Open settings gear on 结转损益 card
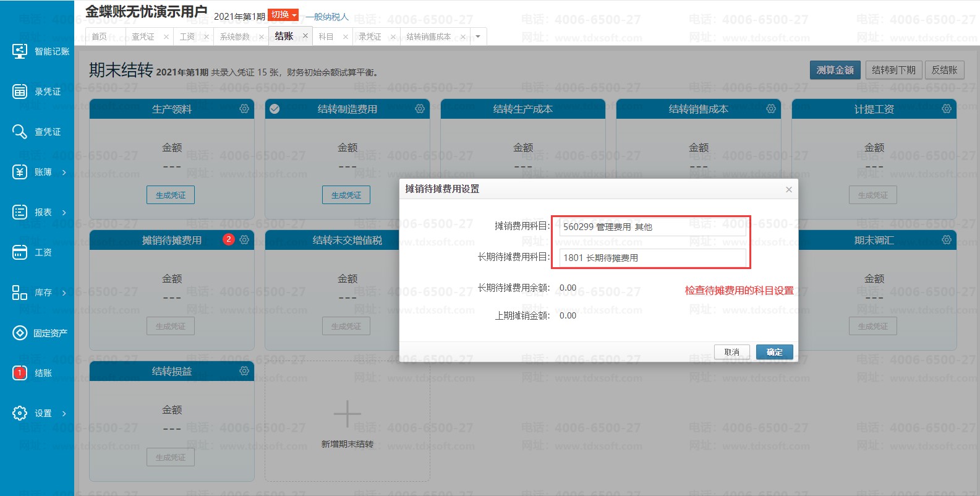 [x=244, y=371]
